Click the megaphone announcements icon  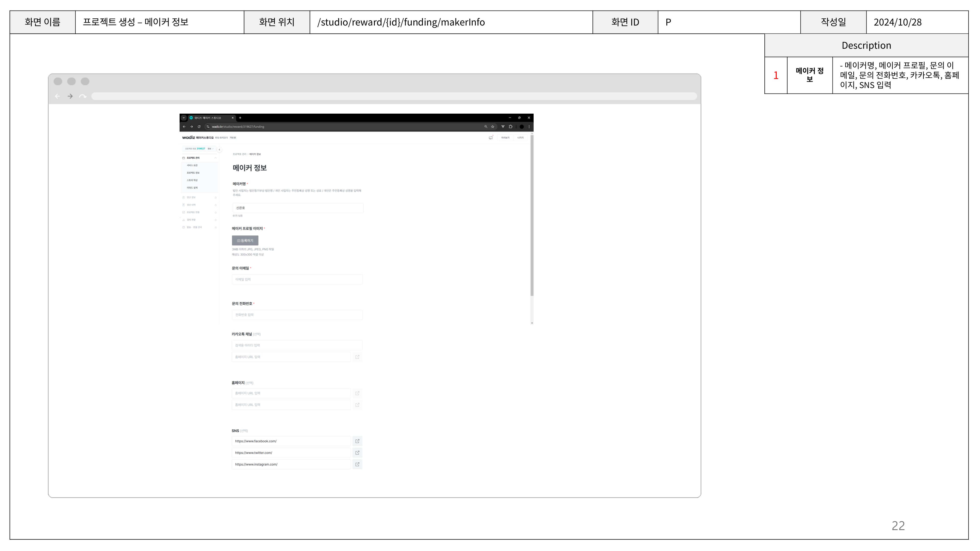(490, 138)
